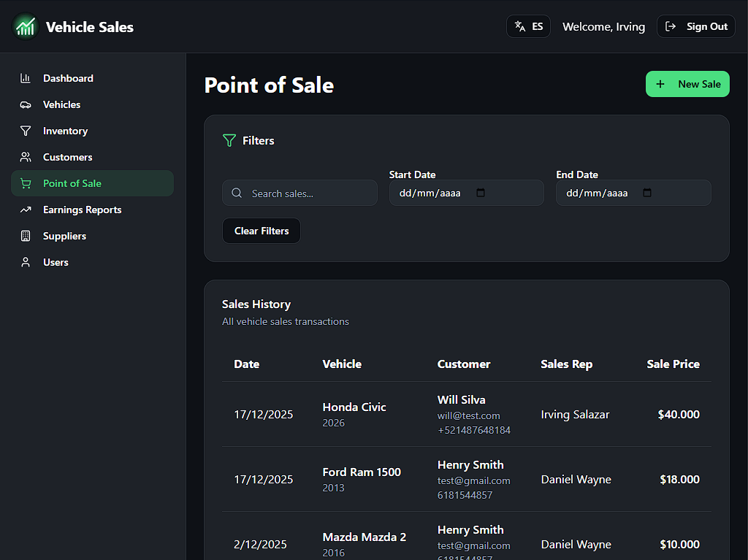Open the Users page

tap(93, 262)
